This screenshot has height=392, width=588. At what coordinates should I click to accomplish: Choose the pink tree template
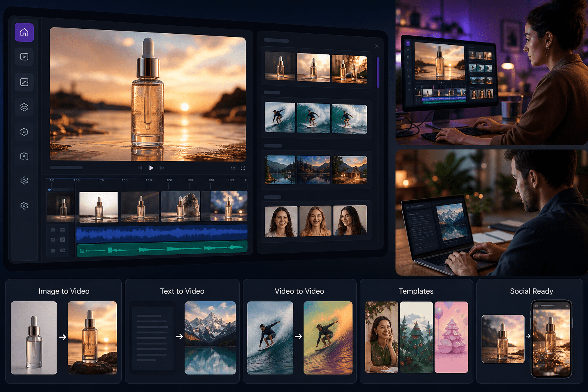click(451, 337)
